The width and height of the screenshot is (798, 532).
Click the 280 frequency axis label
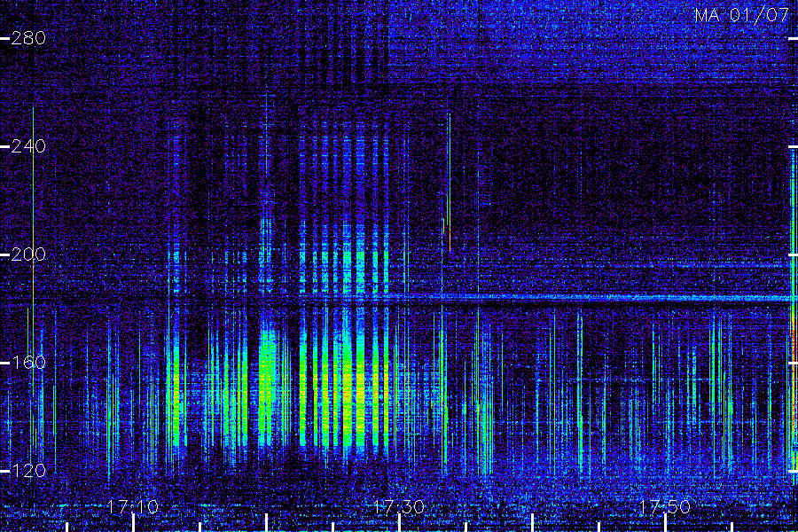(x=28, y=38)
